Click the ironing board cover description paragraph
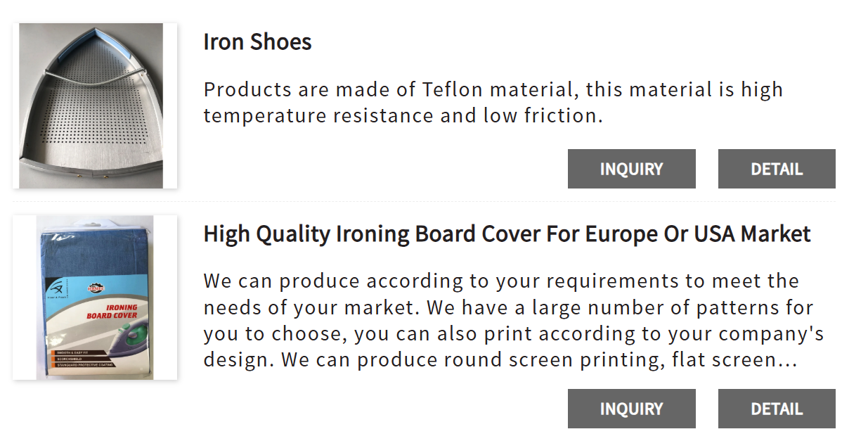 click(x=506, y=320)
